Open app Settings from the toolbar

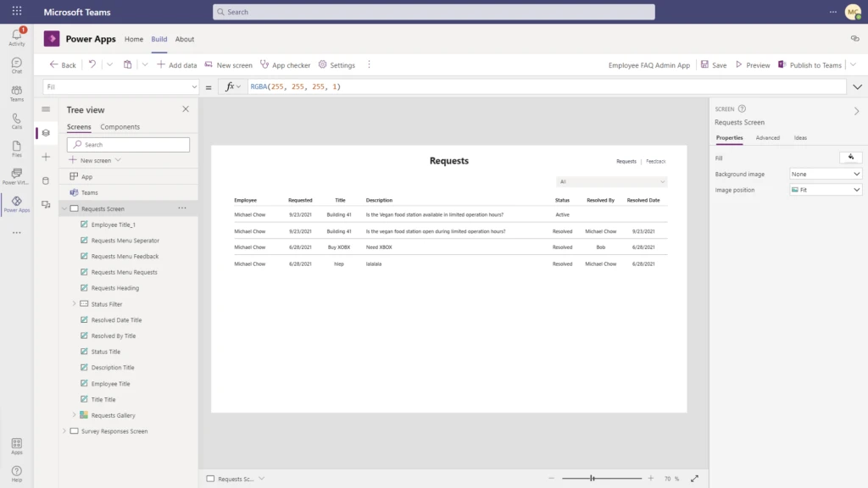337,64
